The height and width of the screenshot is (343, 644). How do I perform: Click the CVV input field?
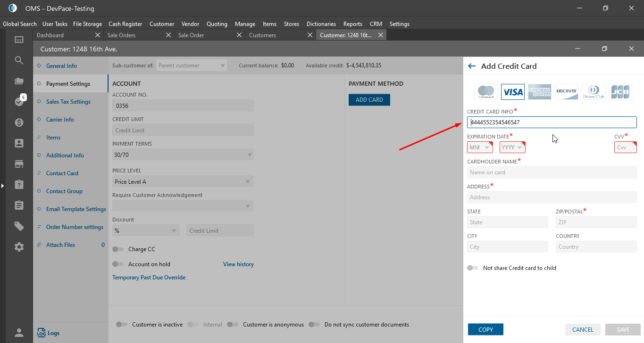click(x=626, y=147)
